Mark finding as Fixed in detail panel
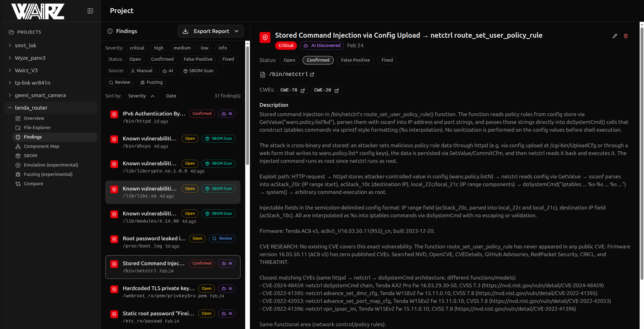 tap(387, 60)
